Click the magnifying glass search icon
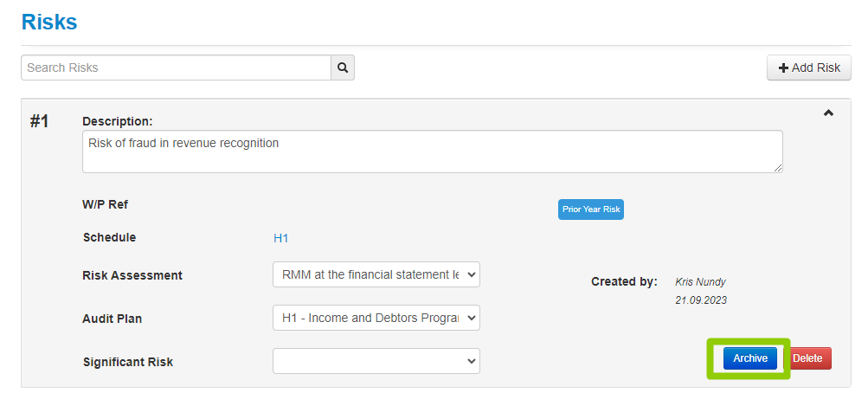 coord(343,68)
